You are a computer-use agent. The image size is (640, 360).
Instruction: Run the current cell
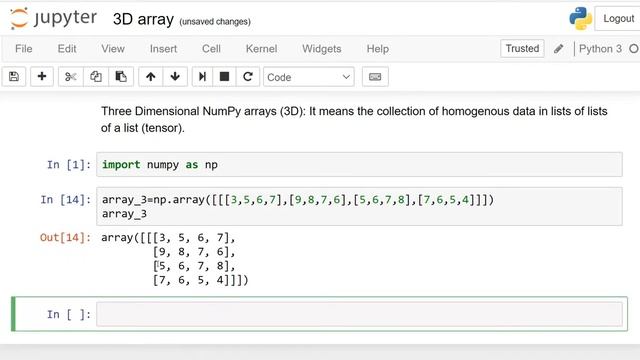(202, 77)
